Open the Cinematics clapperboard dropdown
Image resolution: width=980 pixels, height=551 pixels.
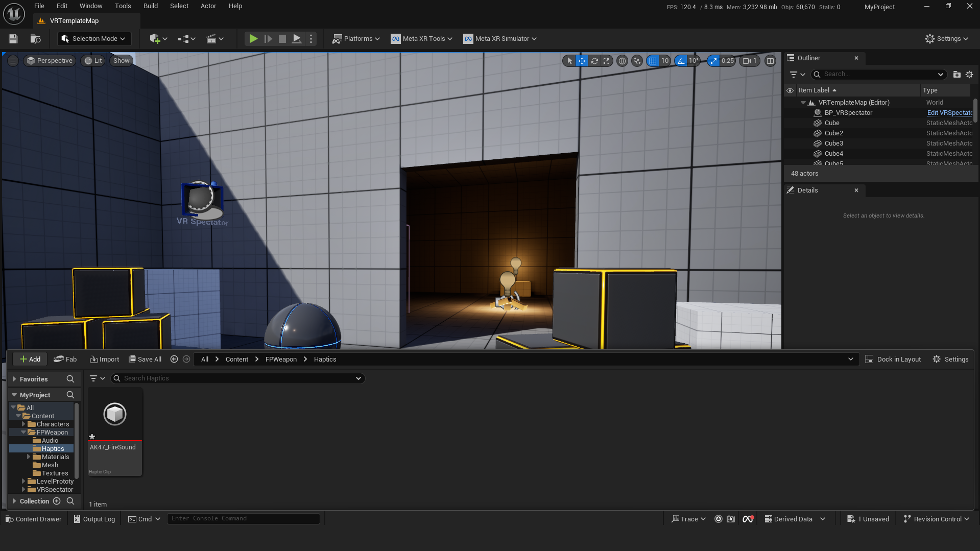point(215,39)
